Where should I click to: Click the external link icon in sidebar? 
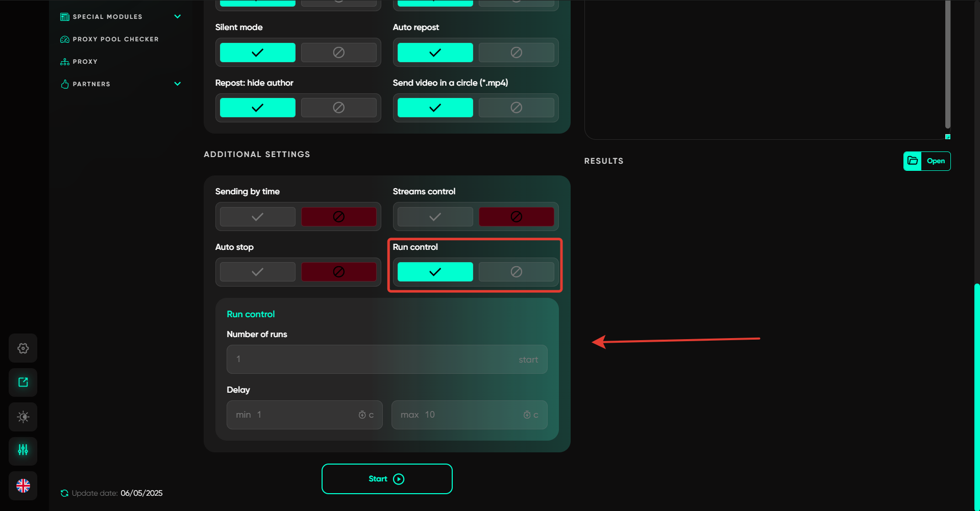click(x=23, y=382)
